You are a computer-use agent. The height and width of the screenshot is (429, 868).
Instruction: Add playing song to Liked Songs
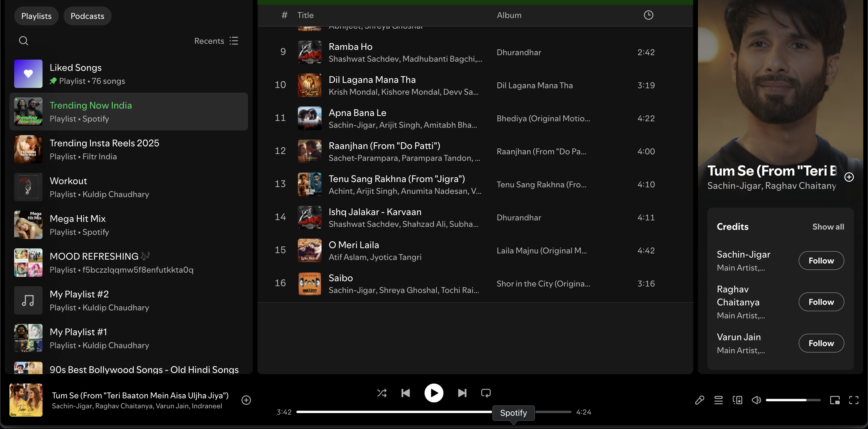tap(246, 400)
